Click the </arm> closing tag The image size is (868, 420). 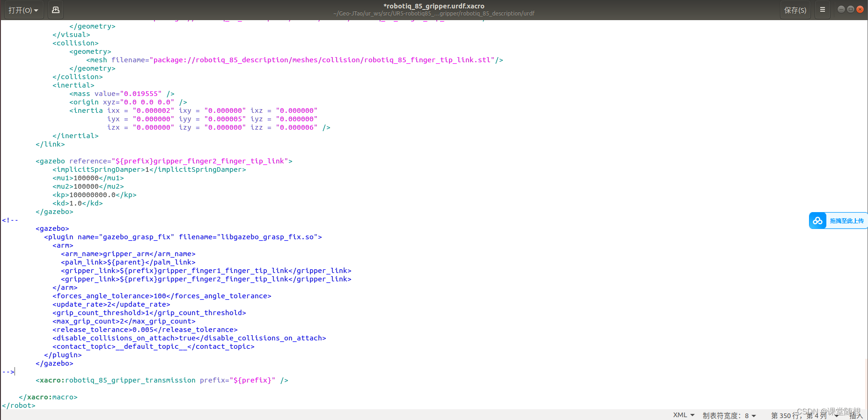click(x=65, y=287)
